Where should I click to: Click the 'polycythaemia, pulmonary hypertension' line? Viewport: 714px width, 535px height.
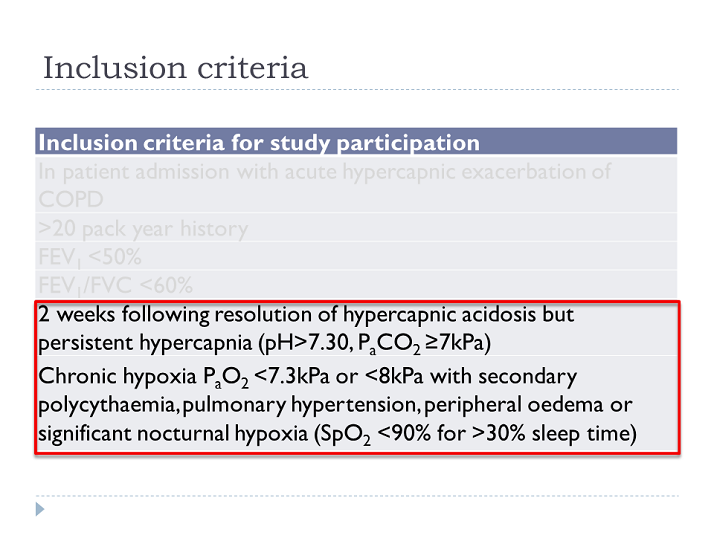tap(335, 405)
